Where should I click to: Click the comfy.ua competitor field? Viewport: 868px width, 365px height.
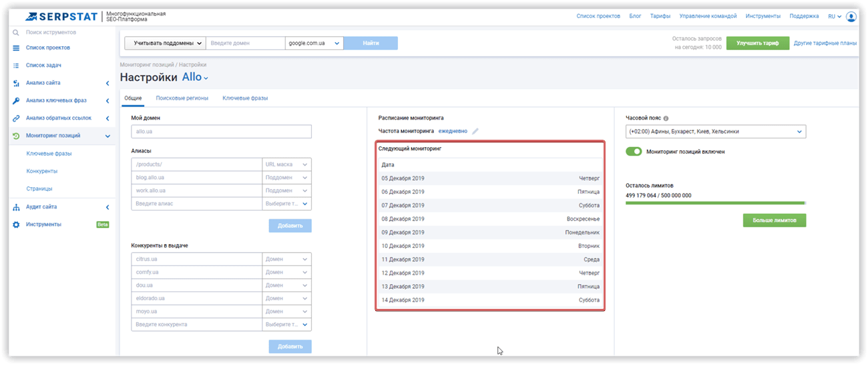[x=197, y=272]
